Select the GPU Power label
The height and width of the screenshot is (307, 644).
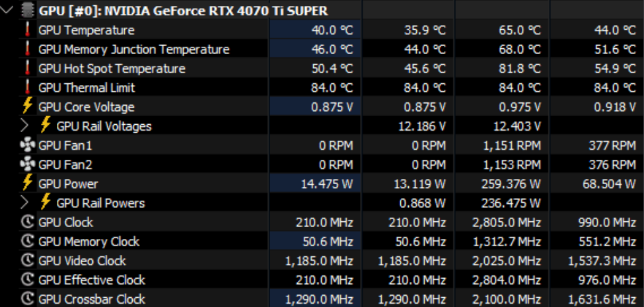(68, 184)
